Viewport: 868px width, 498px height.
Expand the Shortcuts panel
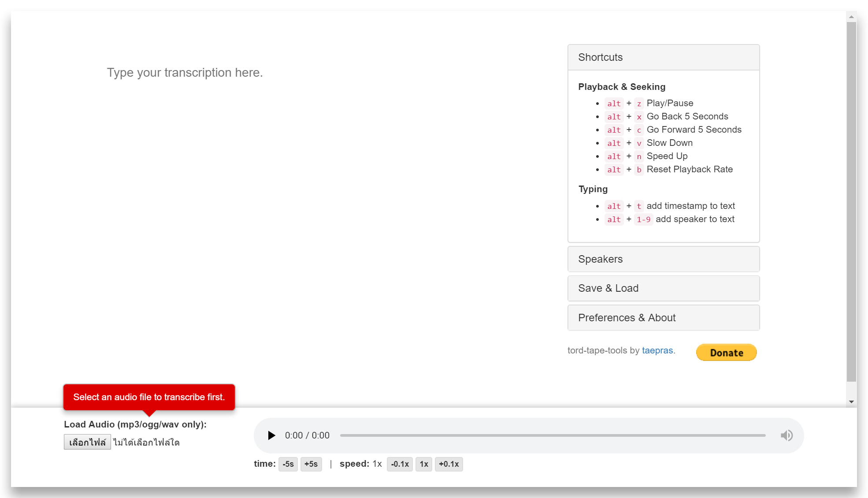tap(664, 57)
